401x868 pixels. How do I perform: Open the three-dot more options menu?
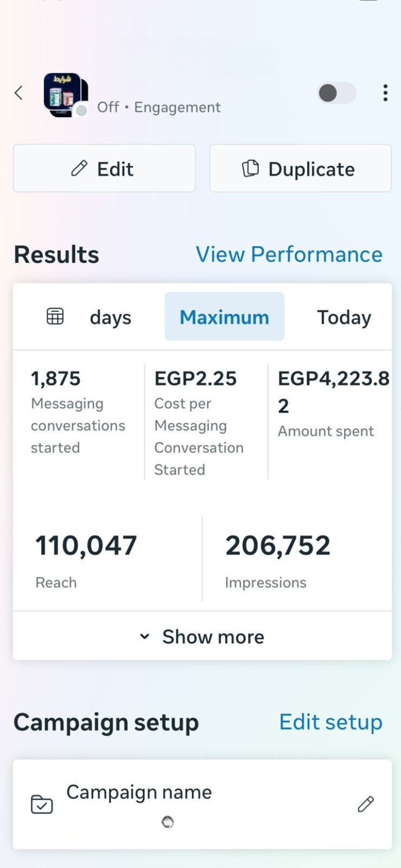pyautogui.click(x=385, y=93)
